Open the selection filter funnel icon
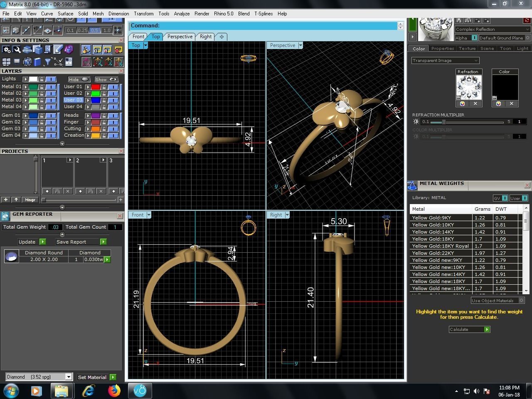Image resolution: width=532 pixels, height=399 pixels. coord(48,62)
